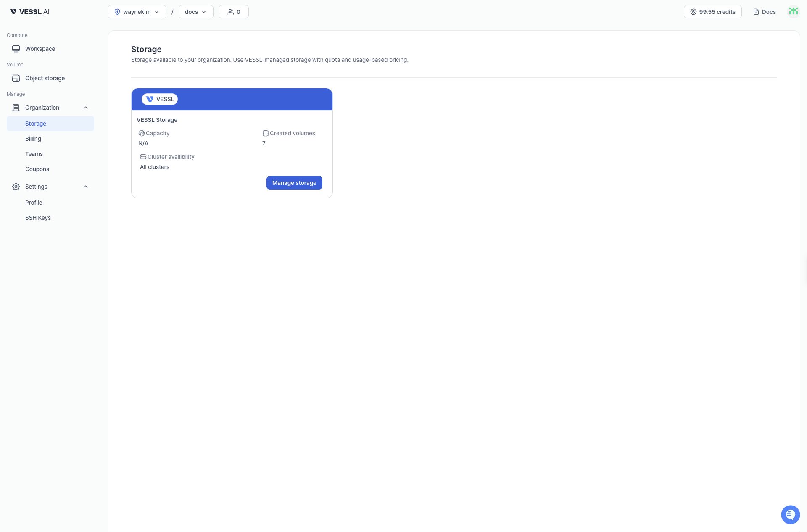The height and width of the screenshot is (532, 807).
Task: Click the VESSL badge on the storage card
Action: pos(159,99)
